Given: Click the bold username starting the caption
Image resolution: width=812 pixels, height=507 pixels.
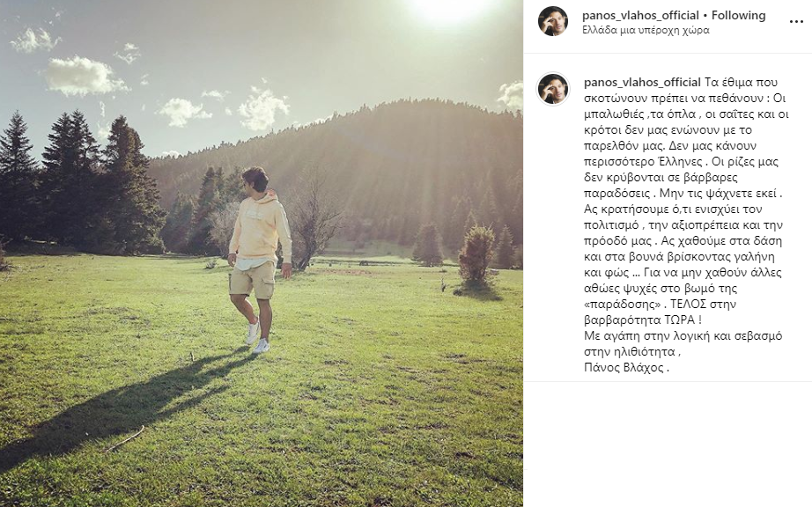Looking at the screenshot, I should click(x=642, y=82).
